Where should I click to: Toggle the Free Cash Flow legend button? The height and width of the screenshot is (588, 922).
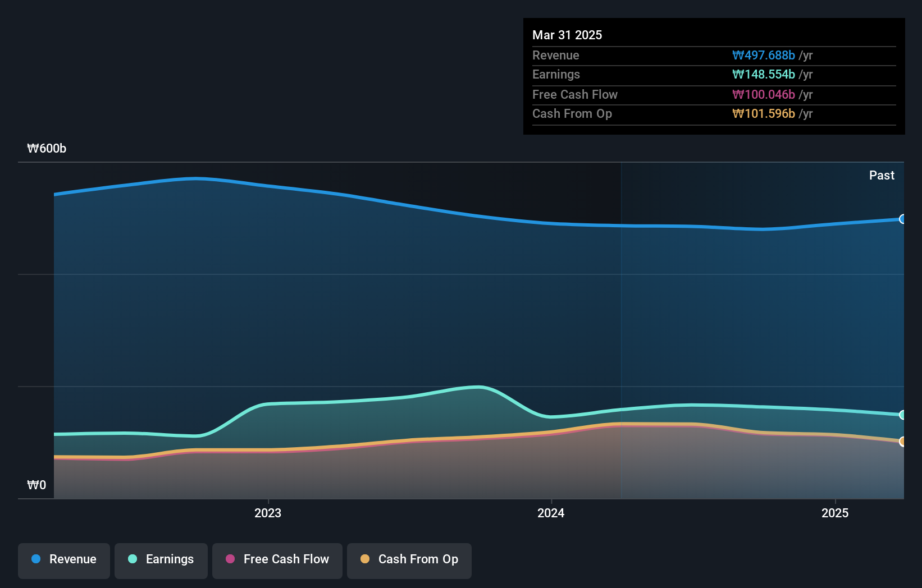[x=277, y=561]
